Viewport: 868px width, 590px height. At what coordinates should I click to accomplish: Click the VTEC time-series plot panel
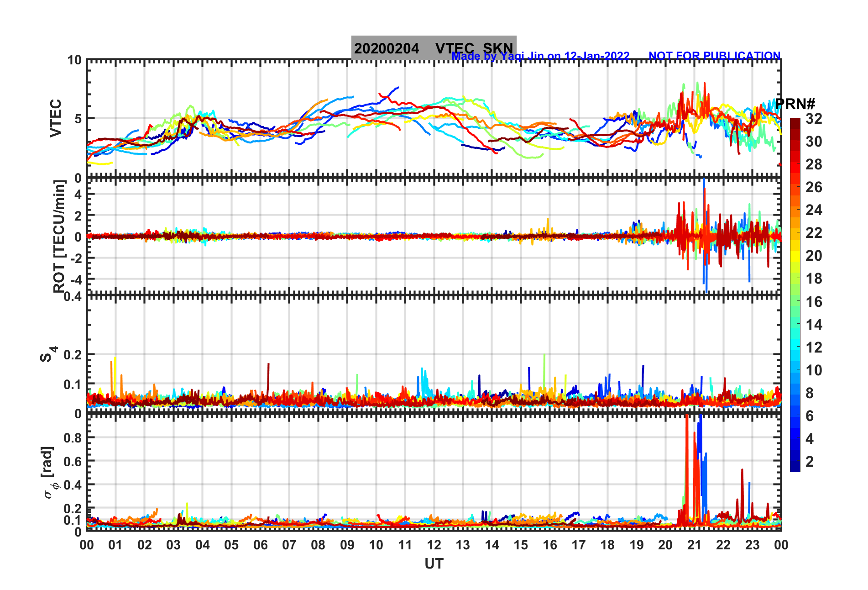434,118
